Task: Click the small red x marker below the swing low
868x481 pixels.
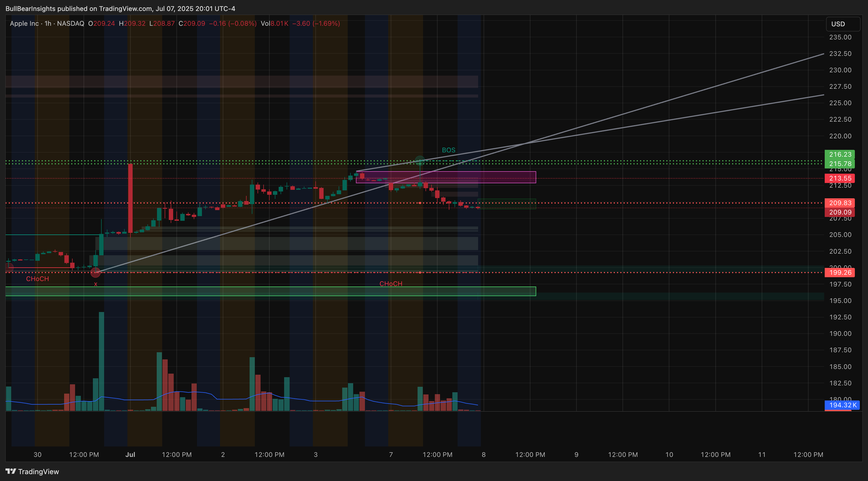Action: 96,284
